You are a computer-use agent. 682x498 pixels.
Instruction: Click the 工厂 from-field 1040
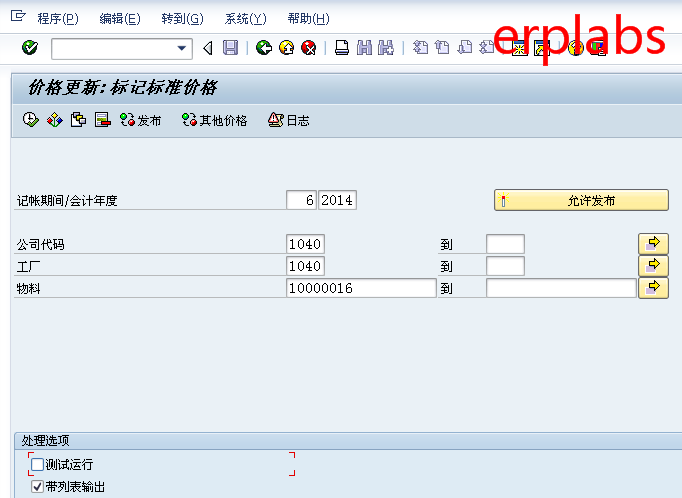click(x=305, y=266)
